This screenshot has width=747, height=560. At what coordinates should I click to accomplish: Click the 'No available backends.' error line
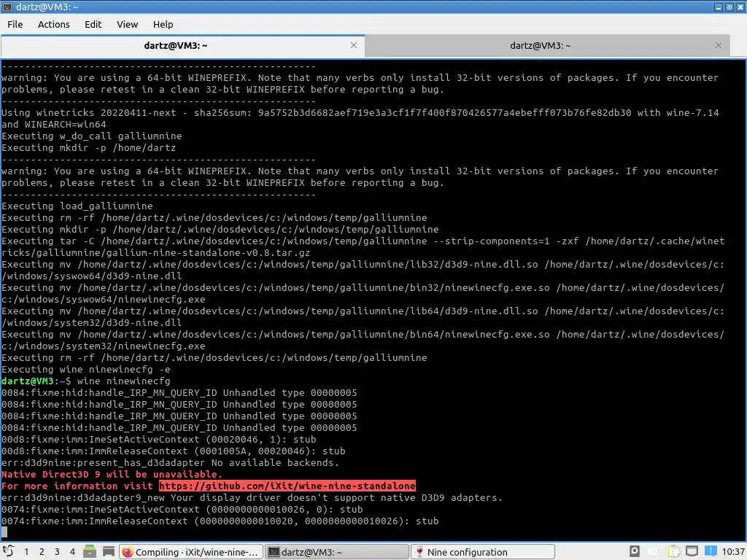(x=170, y=462)
